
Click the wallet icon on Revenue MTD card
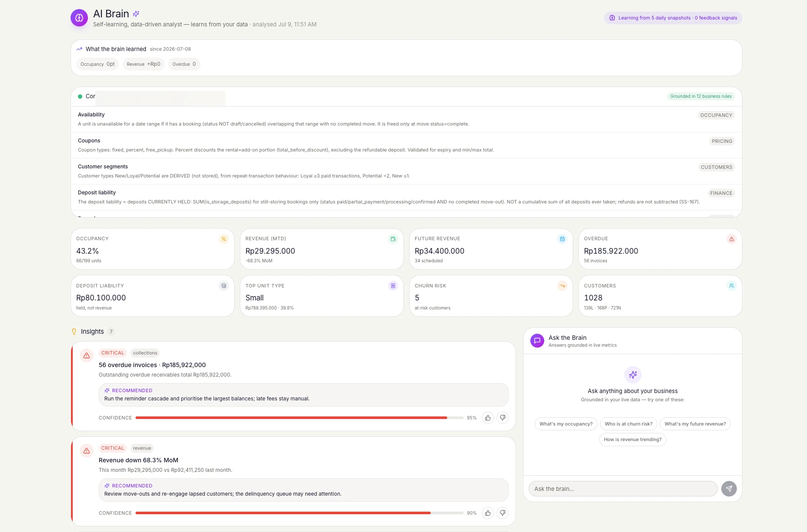click(x=393, y=239)
